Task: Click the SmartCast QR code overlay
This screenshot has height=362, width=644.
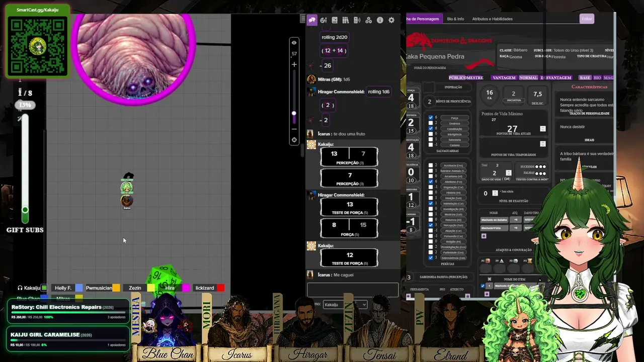Action: tap(37, 47)
